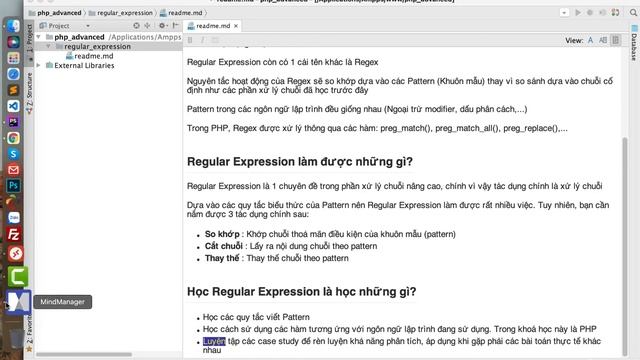
Task: Launch Siri from the dock
Action: 13,42
